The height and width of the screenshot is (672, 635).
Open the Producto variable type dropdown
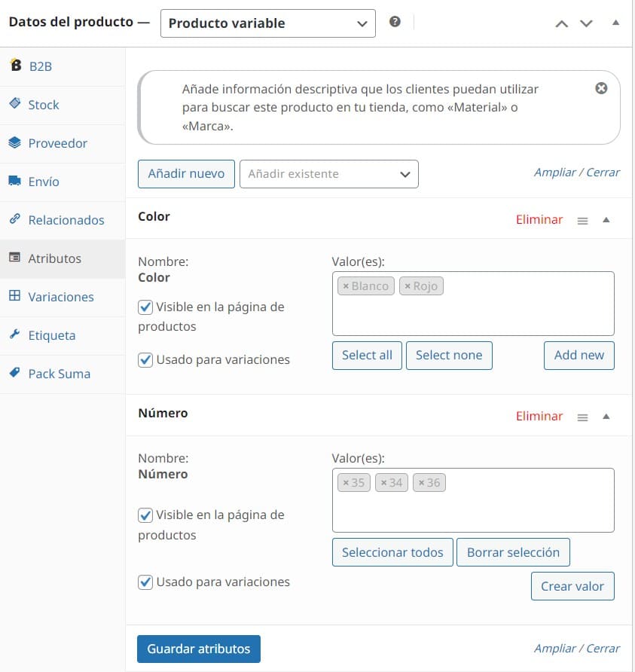point(268,23)
